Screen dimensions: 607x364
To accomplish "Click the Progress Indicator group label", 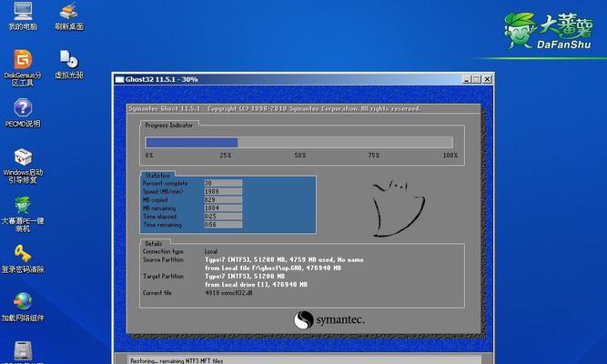I will (x=168, y=125).
